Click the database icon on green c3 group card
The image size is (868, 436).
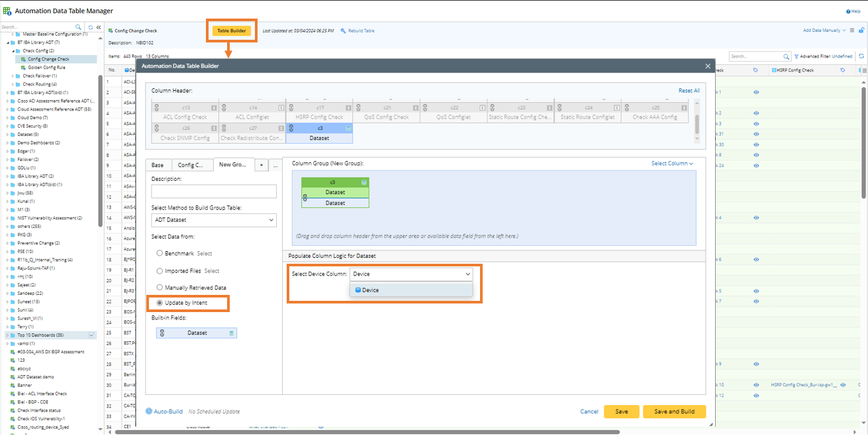(364, 182)
